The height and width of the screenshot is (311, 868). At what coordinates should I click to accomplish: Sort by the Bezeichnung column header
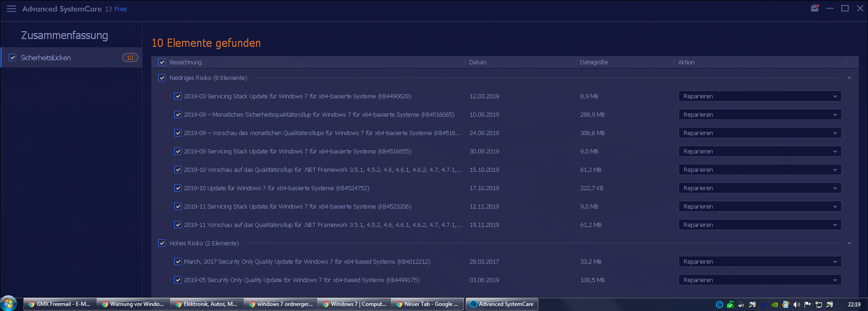point(186,62)
